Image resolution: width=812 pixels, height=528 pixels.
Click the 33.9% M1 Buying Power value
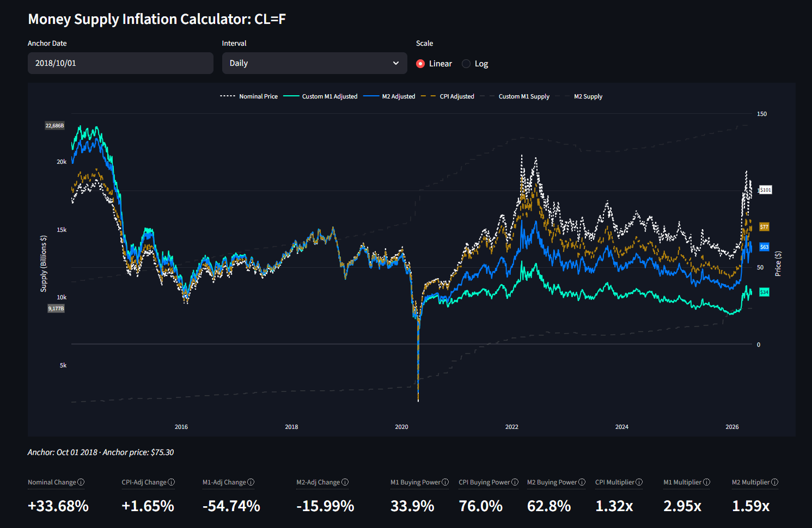412,506
